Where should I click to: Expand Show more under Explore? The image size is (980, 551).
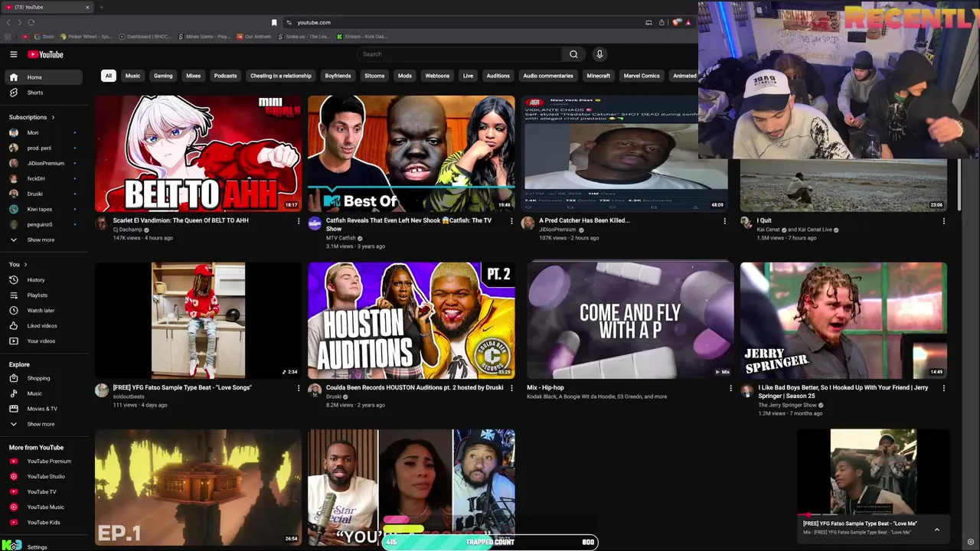point(43,424)
